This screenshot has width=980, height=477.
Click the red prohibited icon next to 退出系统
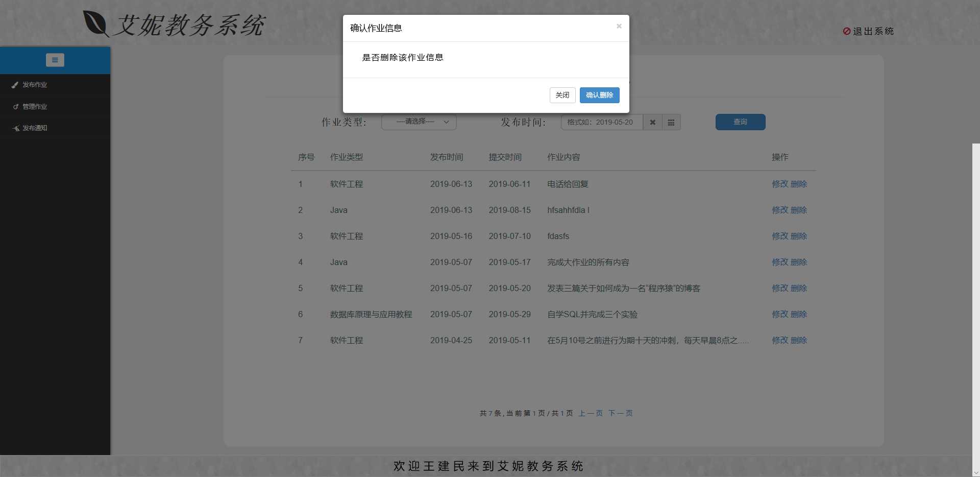(847, 31)
